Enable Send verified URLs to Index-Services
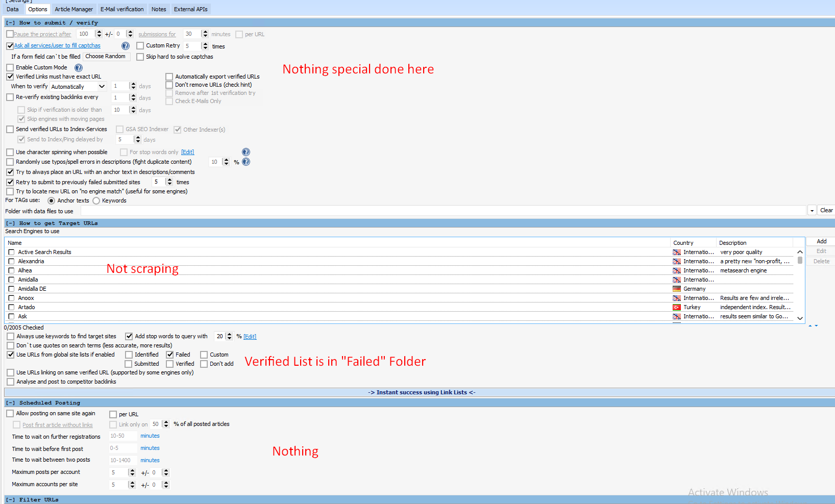The height and width of the screenshot is (504, 835). coord(10,130)
